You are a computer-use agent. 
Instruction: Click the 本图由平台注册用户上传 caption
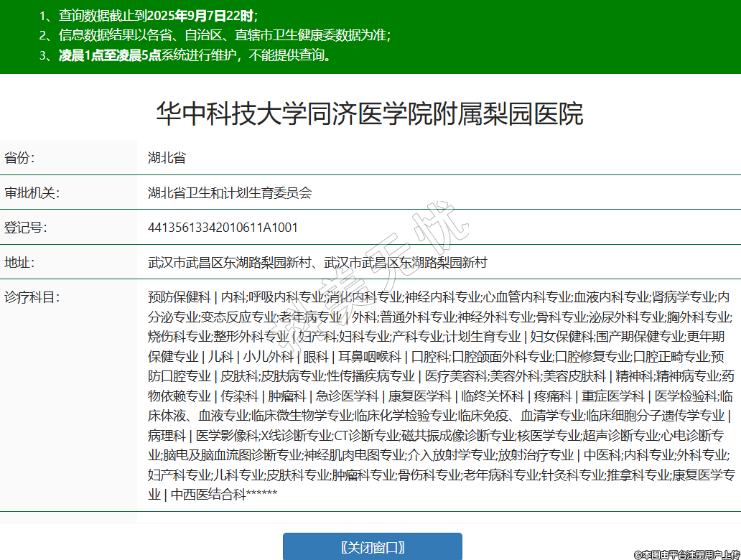[x=686, y=554]
